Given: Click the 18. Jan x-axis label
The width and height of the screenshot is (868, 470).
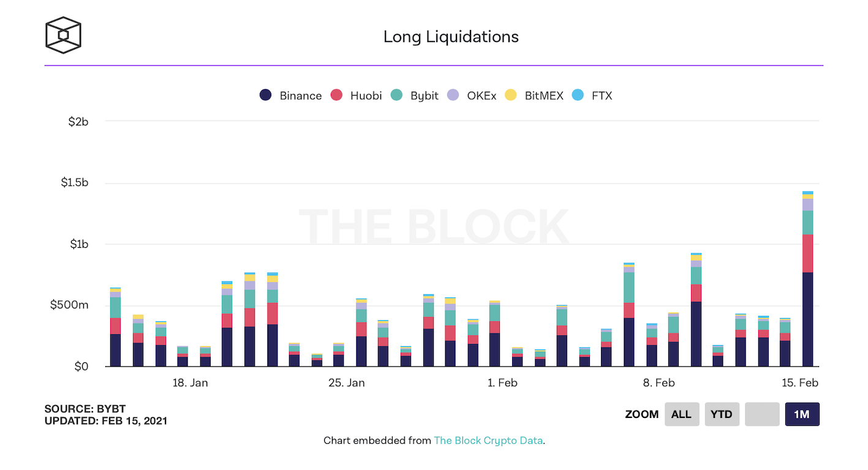Looking at the screenshot, I should [190, 383].
